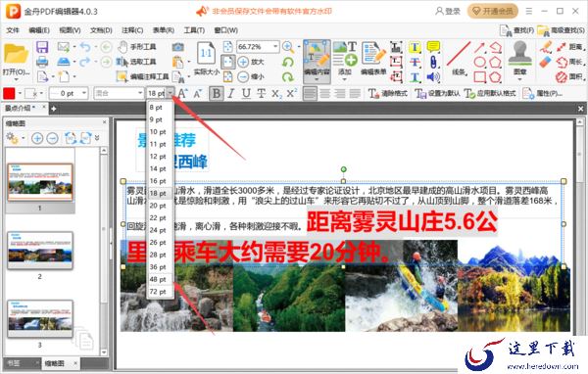Screen dimensions: 588x374
Task: Click the Snapshot camera icon
Action: tap(177, 47)
